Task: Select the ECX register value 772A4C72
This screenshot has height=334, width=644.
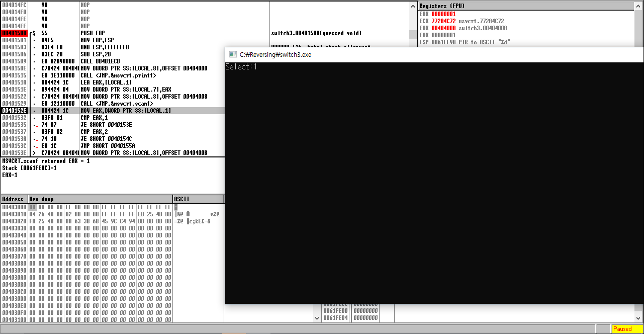Action: 443,21
